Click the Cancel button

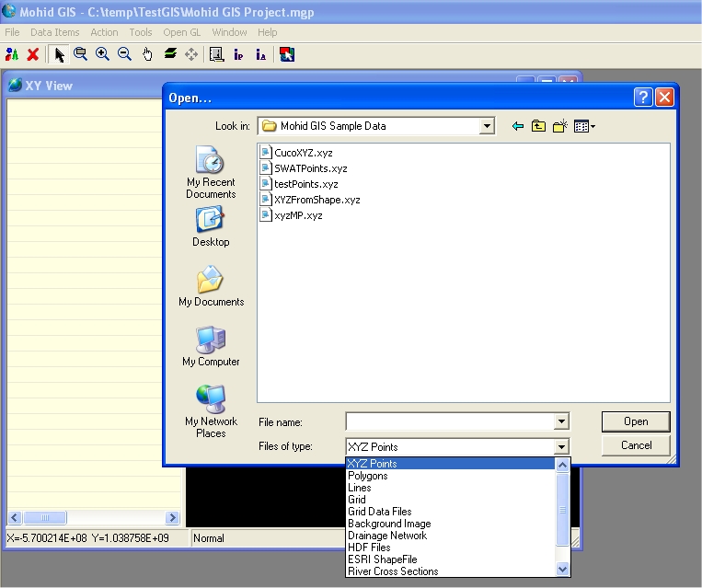[636, 445]
